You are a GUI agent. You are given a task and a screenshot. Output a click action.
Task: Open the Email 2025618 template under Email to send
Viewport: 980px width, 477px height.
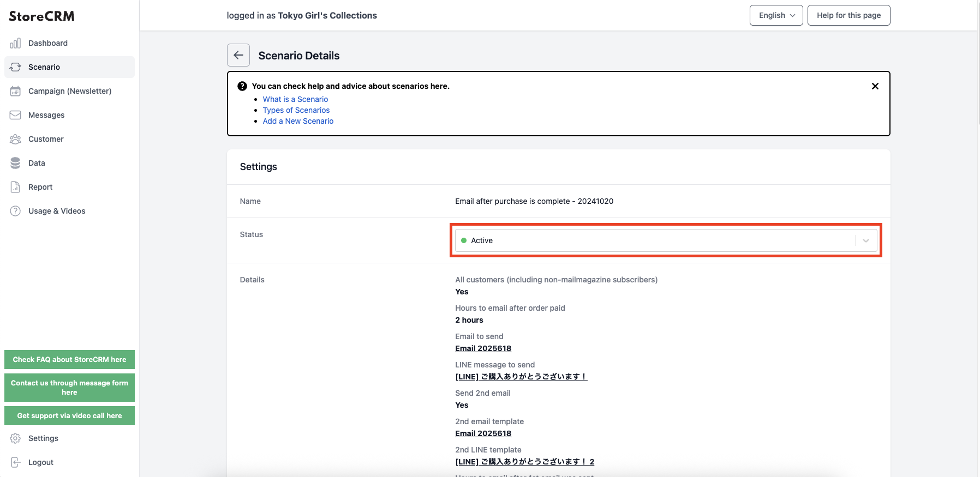pos(483,348)
